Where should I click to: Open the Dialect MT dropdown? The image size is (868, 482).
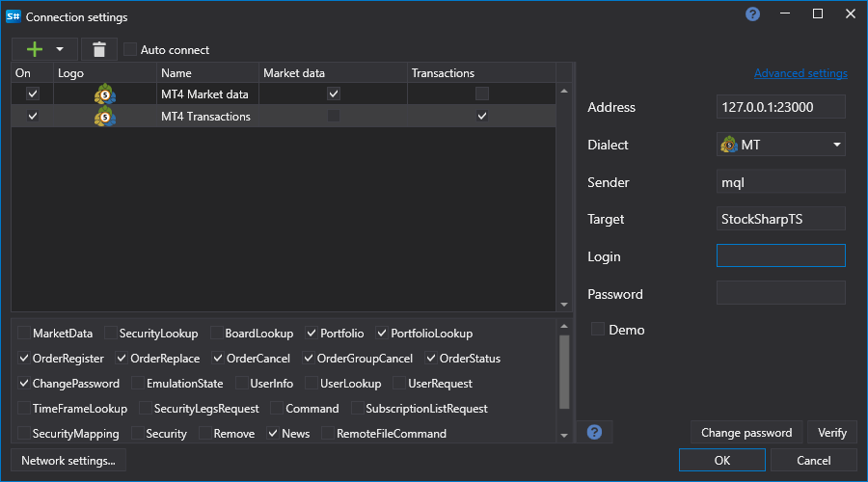(780, 145)
